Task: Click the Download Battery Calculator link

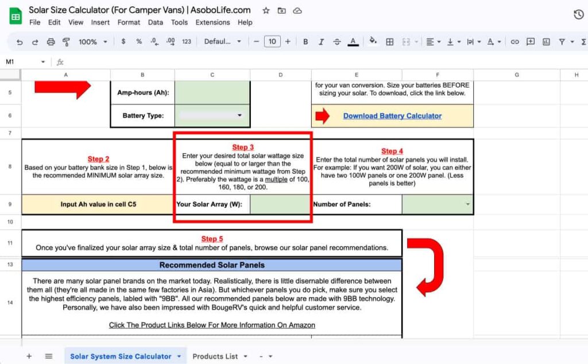Action: (x=392, y=116)
